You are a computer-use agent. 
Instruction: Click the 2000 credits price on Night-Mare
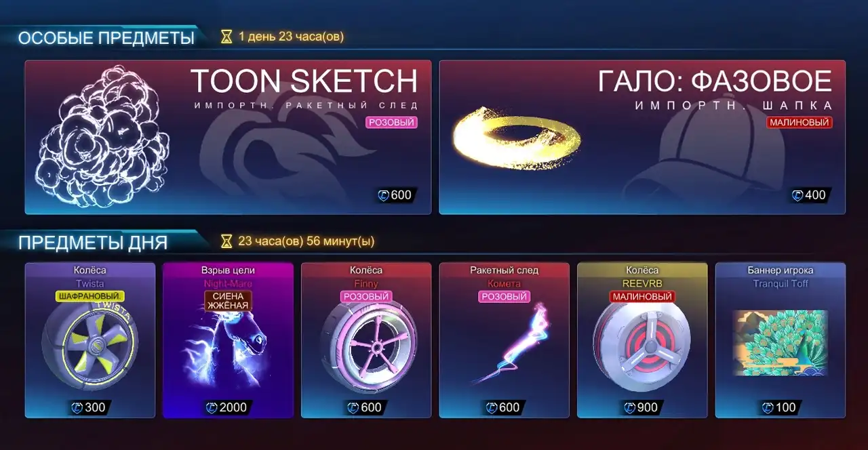click(228, 407)
